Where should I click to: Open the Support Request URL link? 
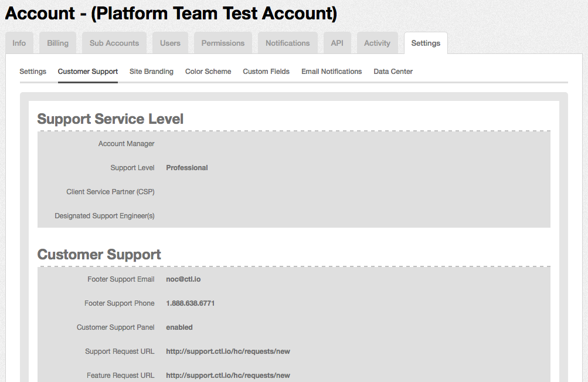coord(227,351)
